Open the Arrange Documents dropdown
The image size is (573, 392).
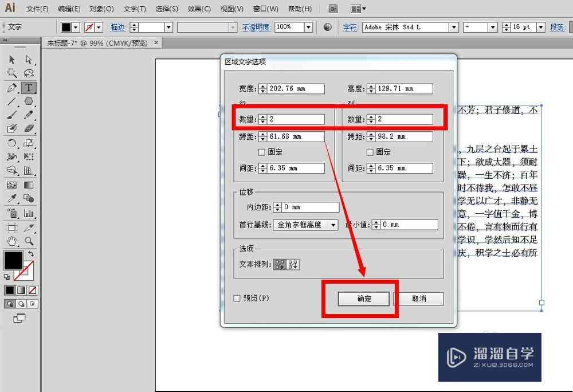click(x=358, y=9)
